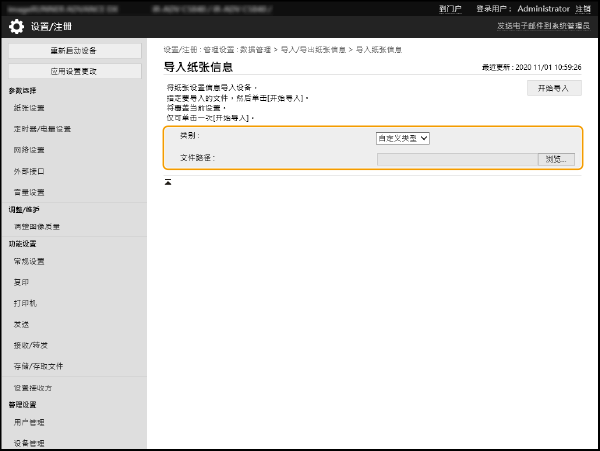Open 发送电子邮件到系统管理员 link
The width and height of the screenshot is (600, 451).
point(541,27)
